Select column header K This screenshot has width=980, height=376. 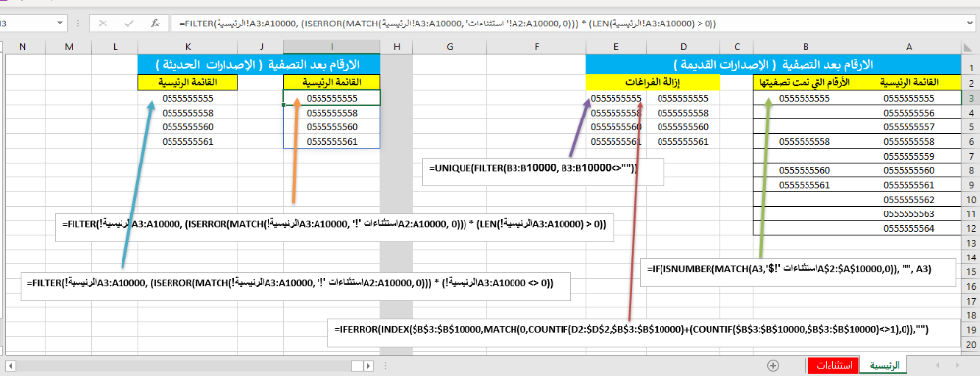coord(188,47)
